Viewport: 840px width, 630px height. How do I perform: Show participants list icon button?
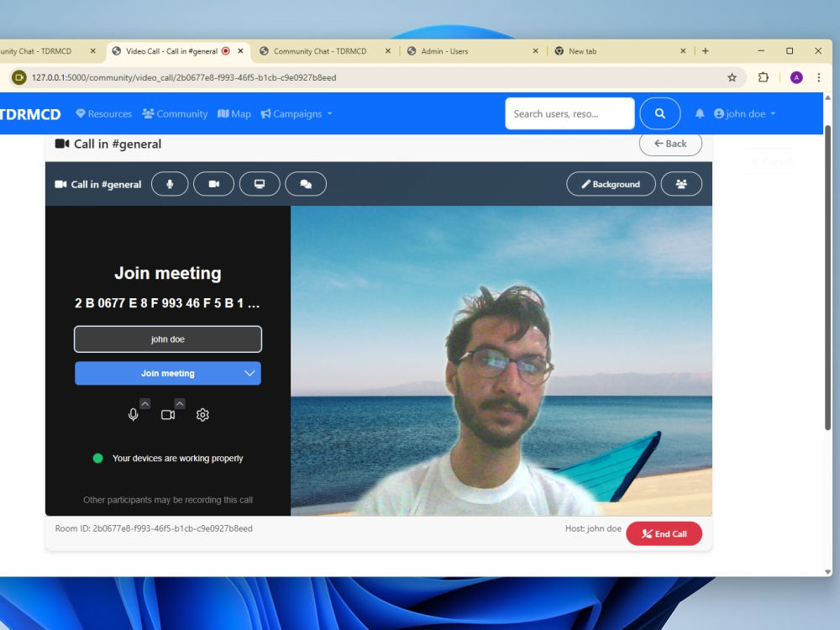(x=681, y=184)
